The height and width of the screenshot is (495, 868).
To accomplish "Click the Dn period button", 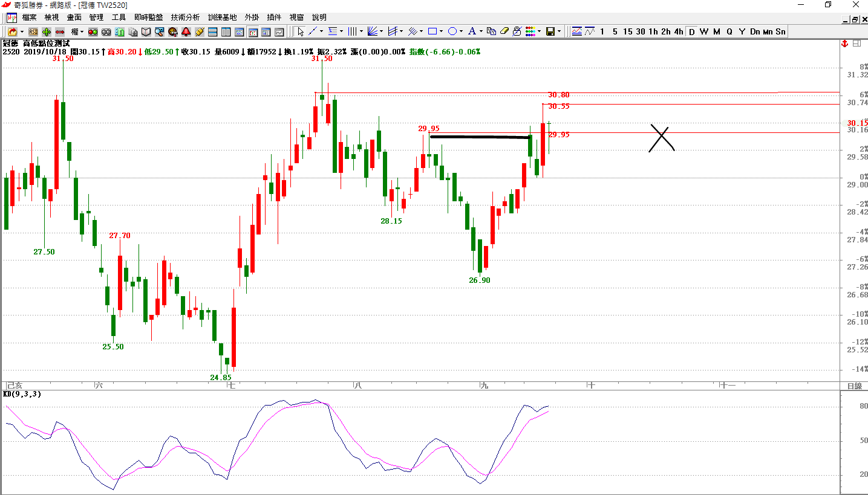I will pos(755,31).
